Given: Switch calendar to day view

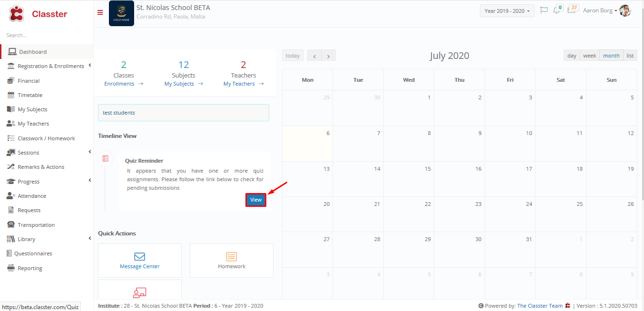Looking at the screenshot, I should pyautogui.click(x=572, y=56).
